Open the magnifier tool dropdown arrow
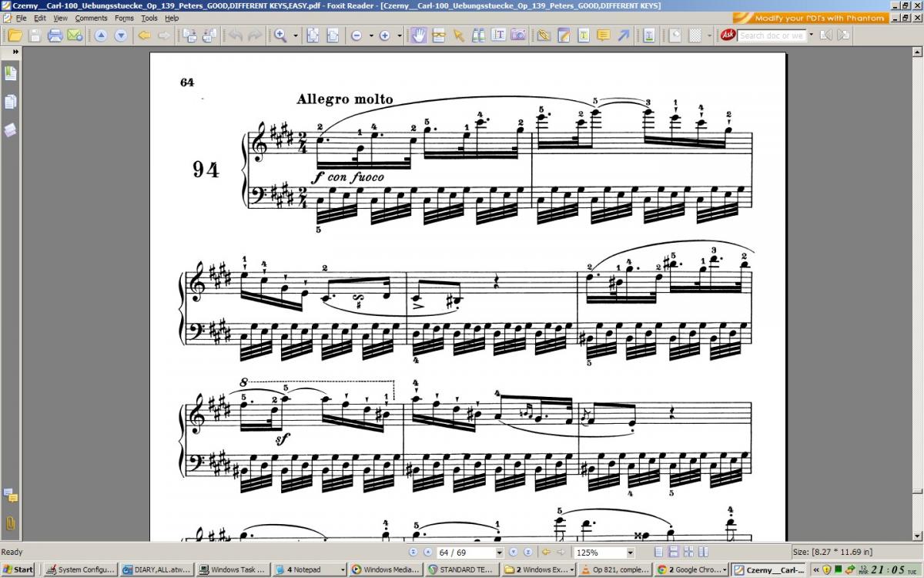Image resolution: width=924 pixels, height=578 pixels. (295, 35)
